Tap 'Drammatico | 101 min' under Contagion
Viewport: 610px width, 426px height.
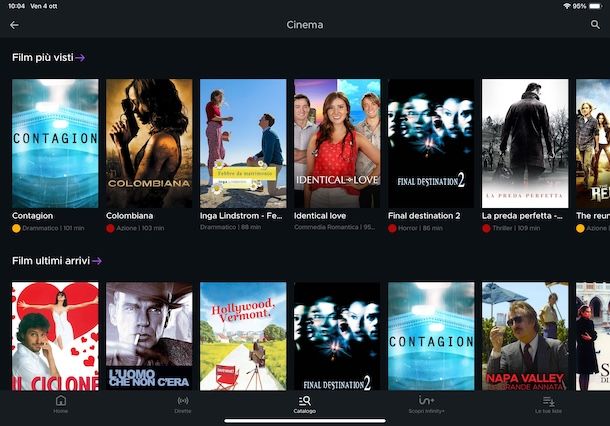(x=53, y=228)
